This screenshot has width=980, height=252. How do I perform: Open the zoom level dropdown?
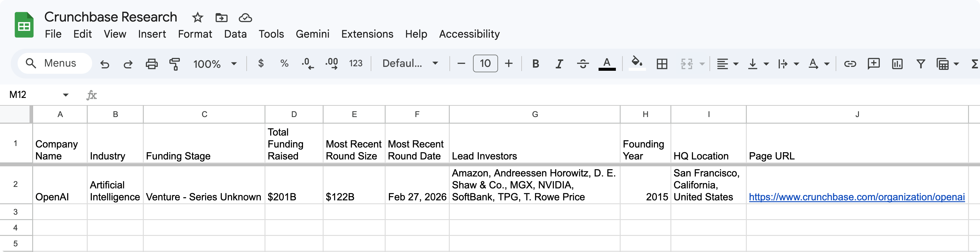click(214, 64)
